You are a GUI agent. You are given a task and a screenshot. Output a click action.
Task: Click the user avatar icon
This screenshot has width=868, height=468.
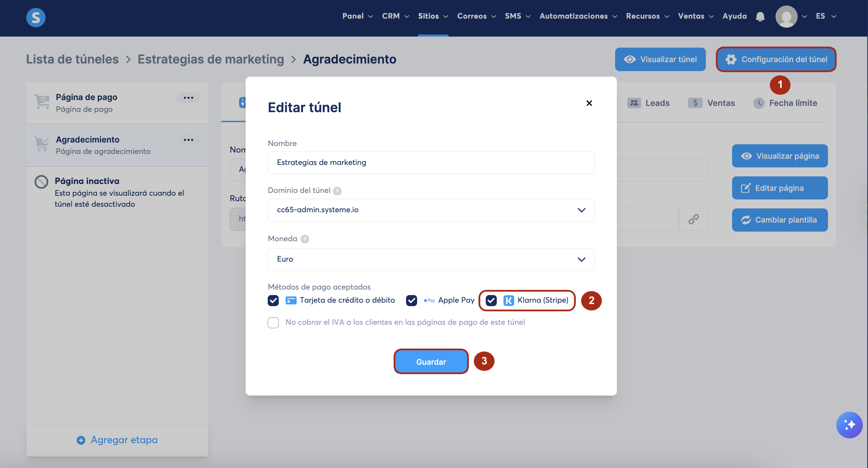point(786,17)
